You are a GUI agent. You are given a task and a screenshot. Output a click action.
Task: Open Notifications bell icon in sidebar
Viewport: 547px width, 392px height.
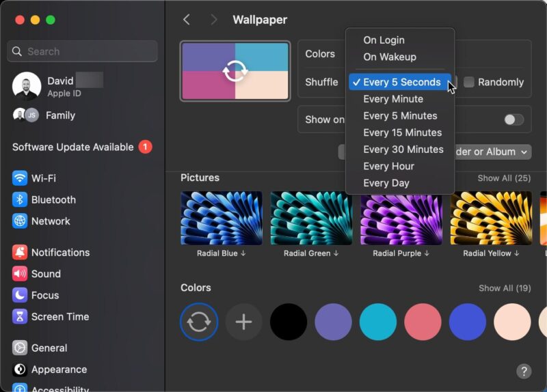point(20,252)
